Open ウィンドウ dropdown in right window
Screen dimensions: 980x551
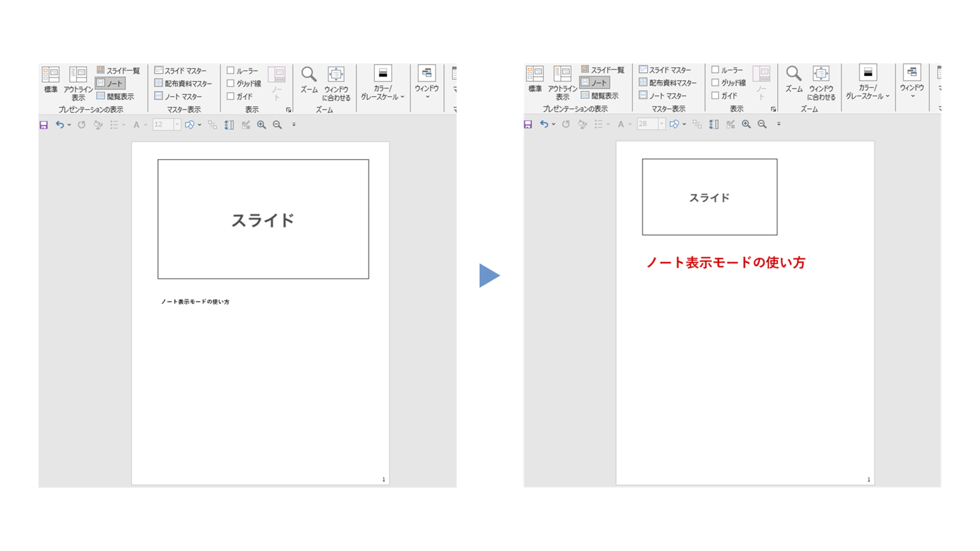click(x=912, y=82)
